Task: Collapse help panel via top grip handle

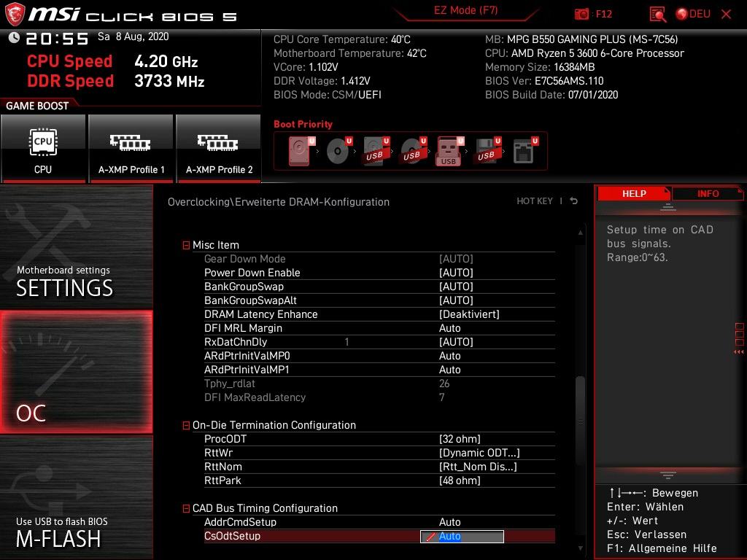Action: (668, 207)
